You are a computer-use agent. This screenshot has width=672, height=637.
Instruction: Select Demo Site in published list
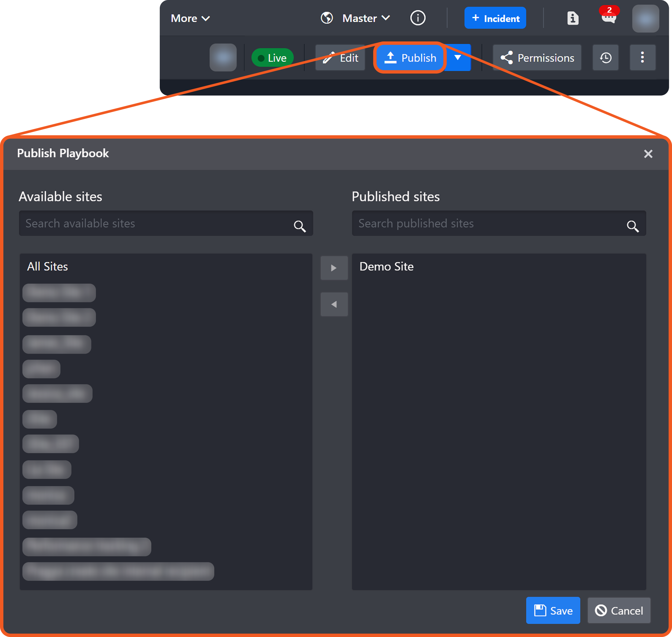387,267
